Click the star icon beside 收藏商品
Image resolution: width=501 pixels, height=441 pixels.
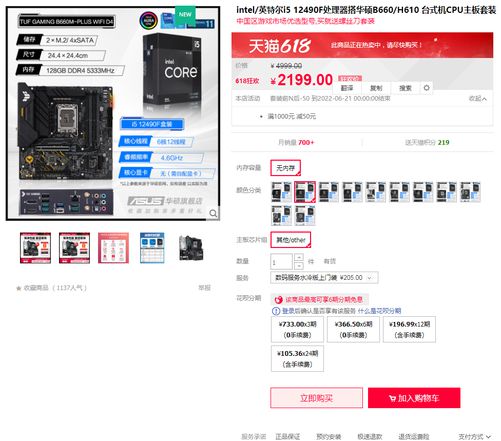pyautogui.click(x=19, y=288)
